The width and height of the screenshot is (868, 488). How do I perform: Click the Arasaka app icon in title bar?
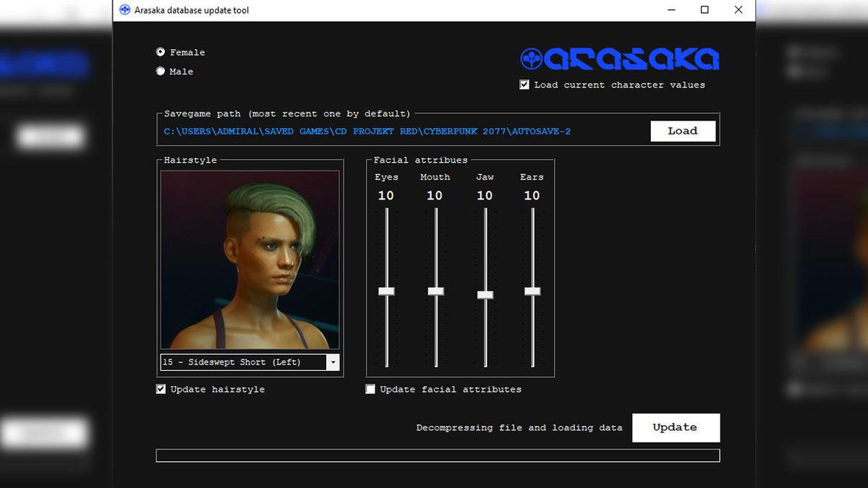pos(124,10)
